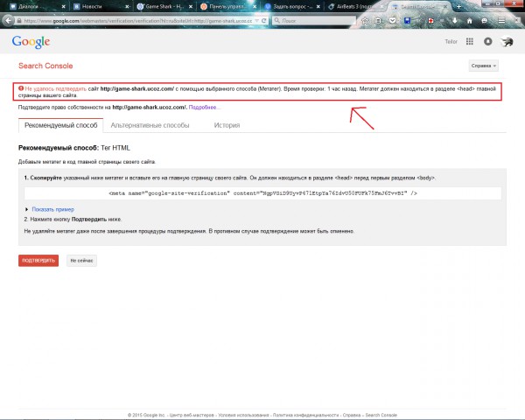Close the 'Новости' tab
The height and width of the screenshot is (420, 525).
(127, 7)
